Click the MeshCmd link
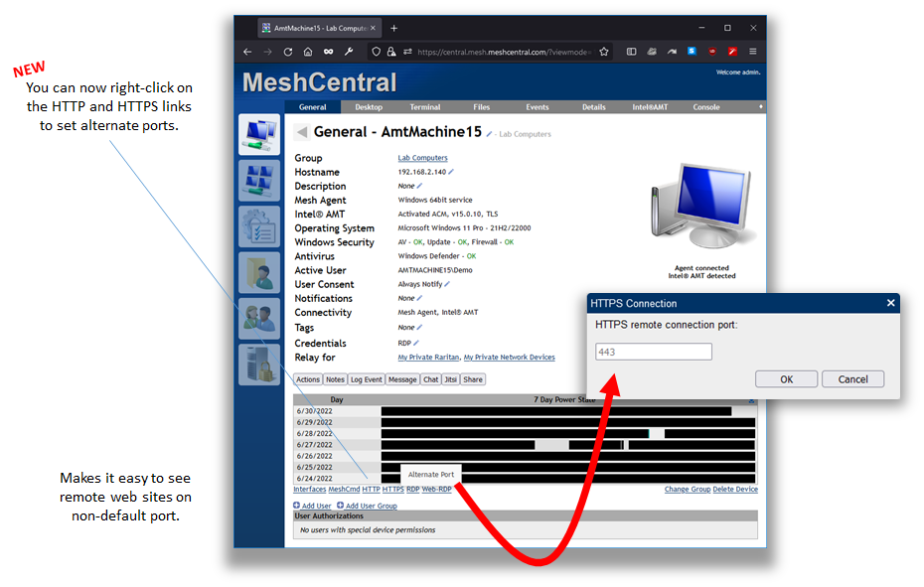The image size is (924, 587). [344, 489]
